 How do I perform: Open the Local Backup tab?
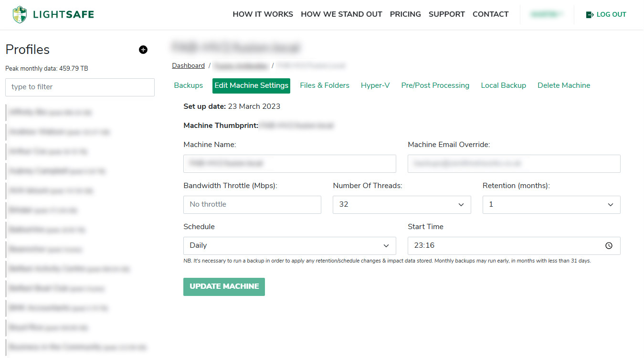point(503,85)
